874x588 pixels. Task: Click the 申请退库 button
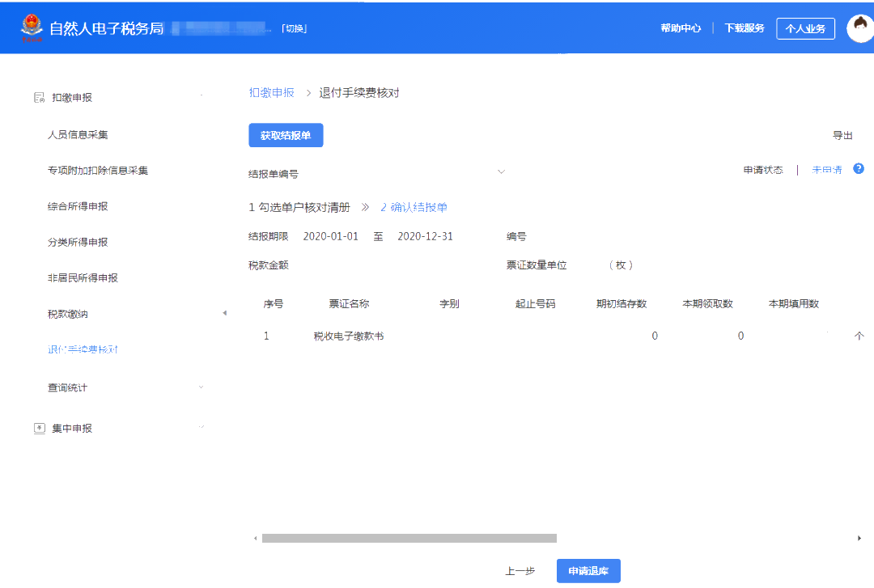588,570
